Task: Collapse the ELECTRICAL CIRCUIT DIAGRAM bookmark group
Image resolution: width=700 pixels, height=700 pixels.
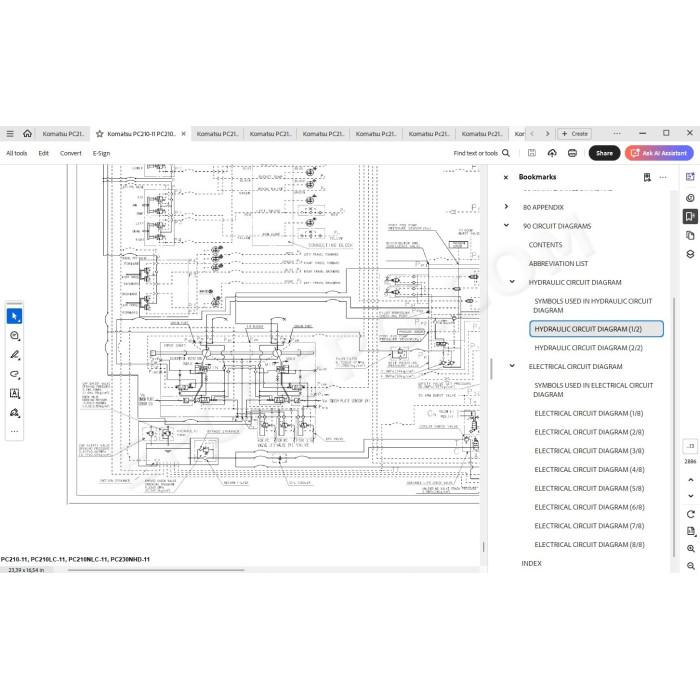Action: point(512,365)
